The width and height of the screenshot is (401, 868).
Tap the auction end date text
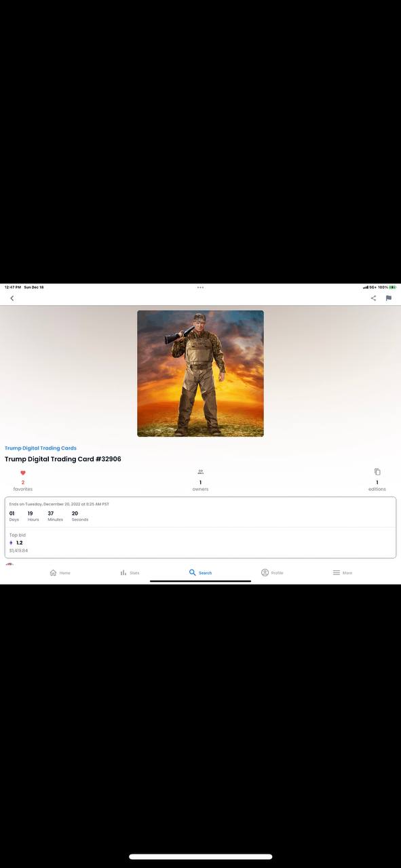coord(59,505)
